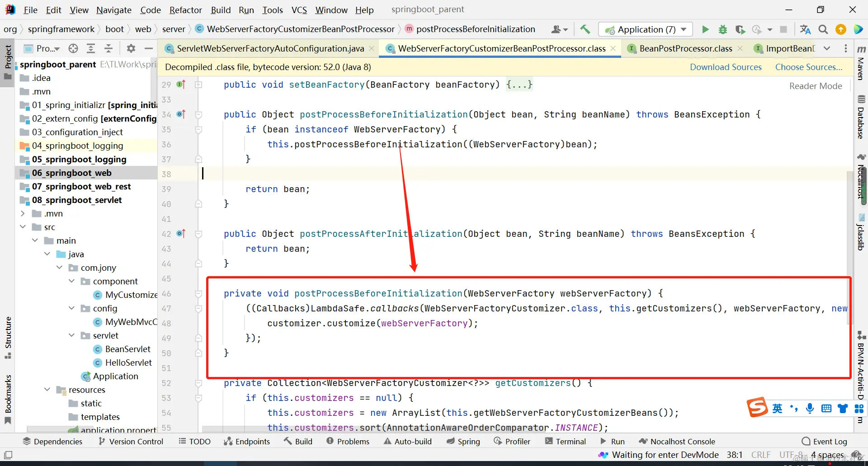Image resolution: width=868 pixels, height=466 pixels.
Task: Open the Refactor menu
Action: pyautogui.click(x=186, y=10)
